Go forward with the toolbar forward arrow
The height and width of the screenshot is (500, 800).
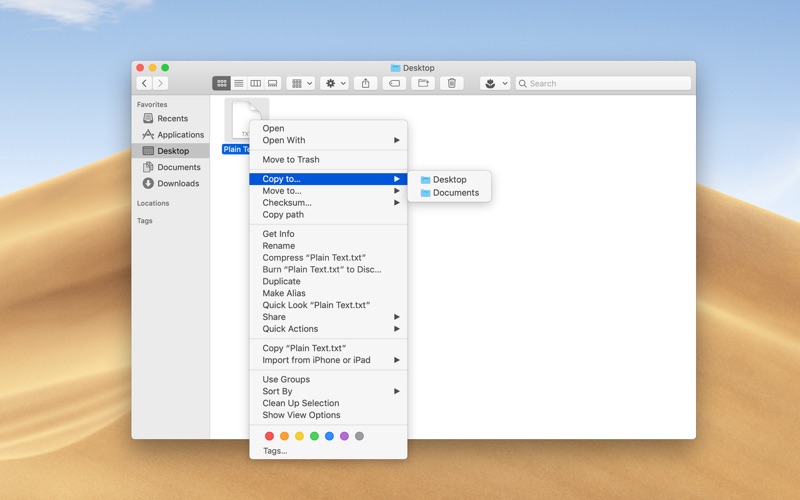tap(160, 83)
